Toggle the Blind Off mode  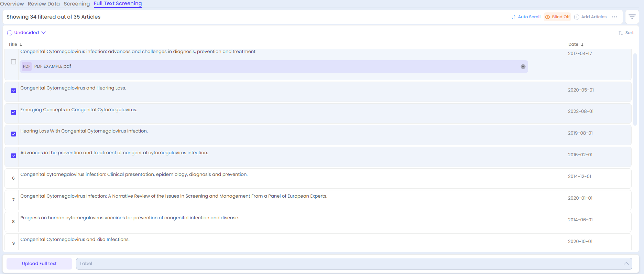[x=557, y=17]
